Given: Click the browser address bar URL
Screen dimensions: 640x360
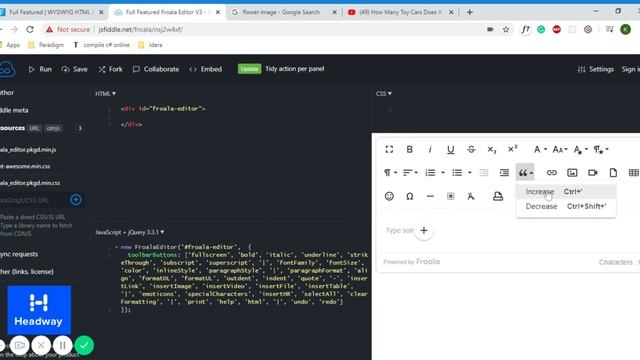Looking at the screenshot, I should tap(140, 29).
